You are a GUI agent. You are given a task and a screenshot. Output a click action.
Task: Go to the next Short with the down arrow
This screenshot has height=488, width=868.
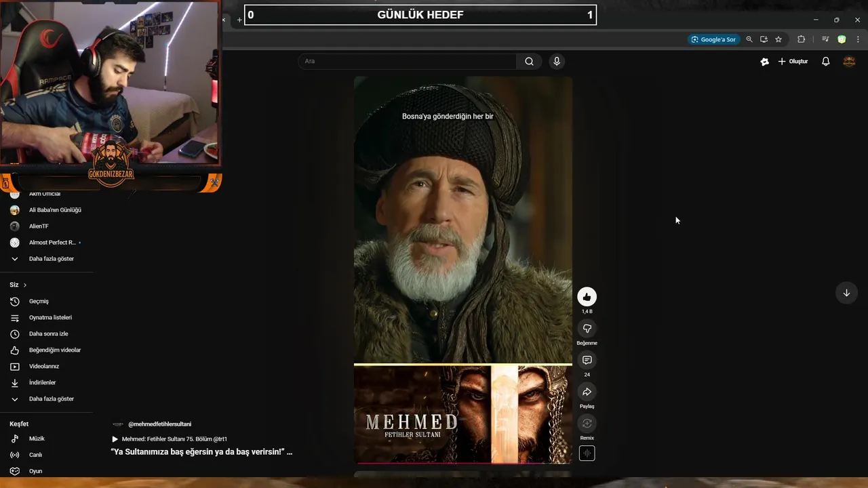pyautogui.click(x=846, y=293)
